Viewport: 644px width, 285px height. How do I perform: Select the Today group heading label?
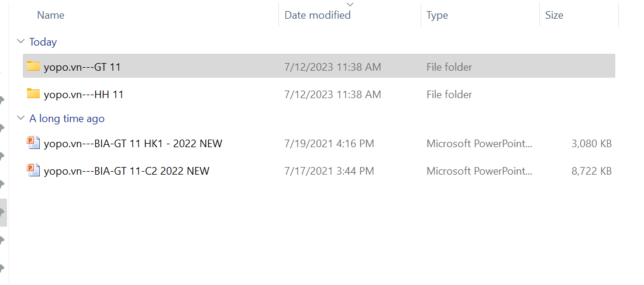(43, 42)
